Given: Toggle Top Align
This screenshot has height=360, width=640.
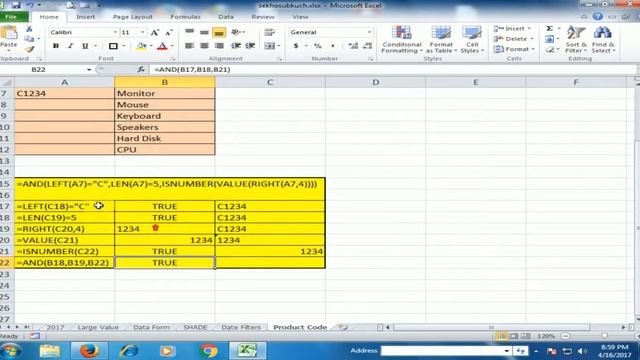Looking at the screenshot, I should (189, 32).
